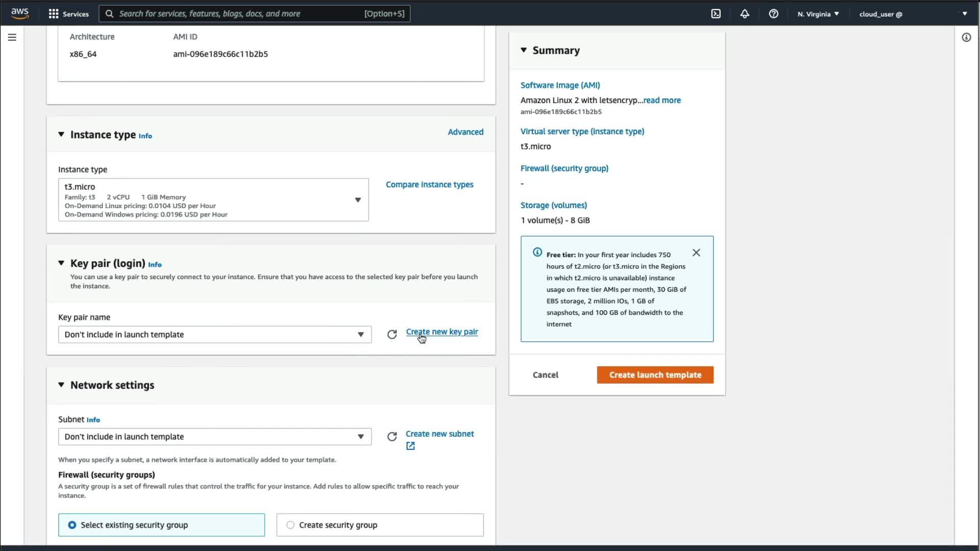Open the help question mark menu
980x551 pixels.
click(773, 14)
